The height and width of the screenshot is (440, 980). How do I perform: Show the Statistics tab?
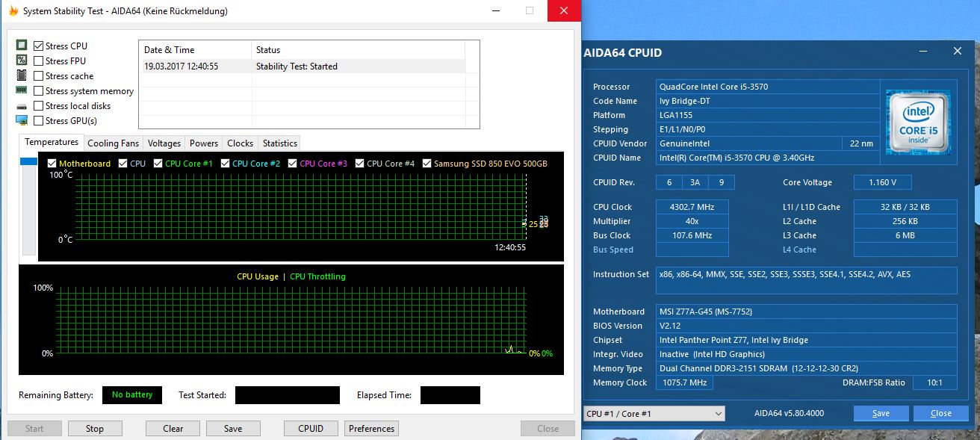pyautogui.click(x=280, y=143)
